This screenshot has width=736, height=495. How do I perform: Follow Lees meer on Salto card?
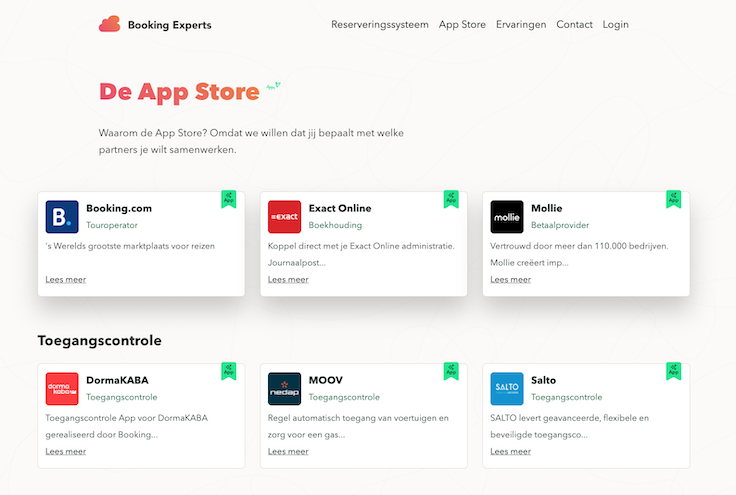[x=511, y=451]
